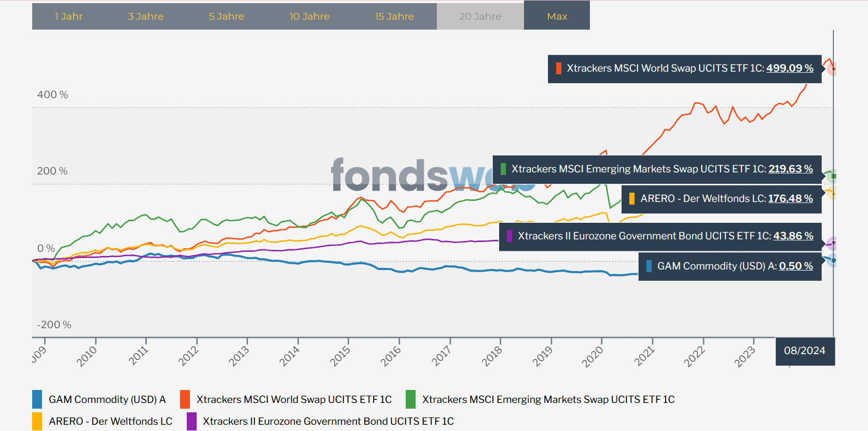Click the orange Xtrackers MSCI World legend swatch
The image size is (868, 431).
coord(185,399)
